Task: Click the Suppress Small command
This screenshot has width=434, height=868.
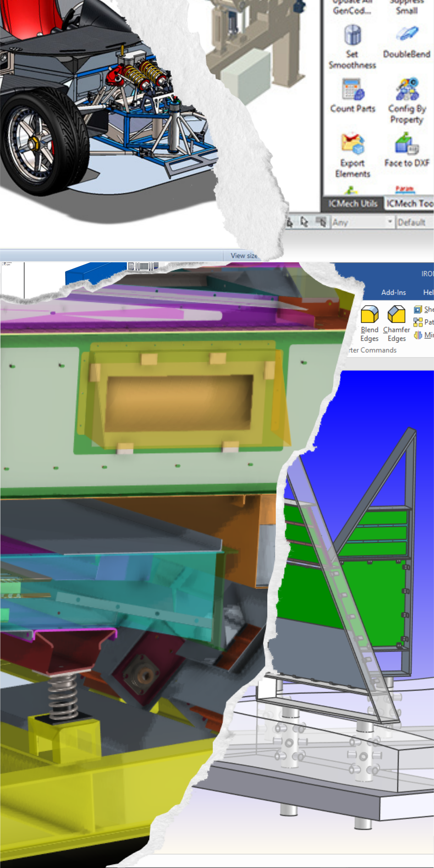Action: coord(407,7)
